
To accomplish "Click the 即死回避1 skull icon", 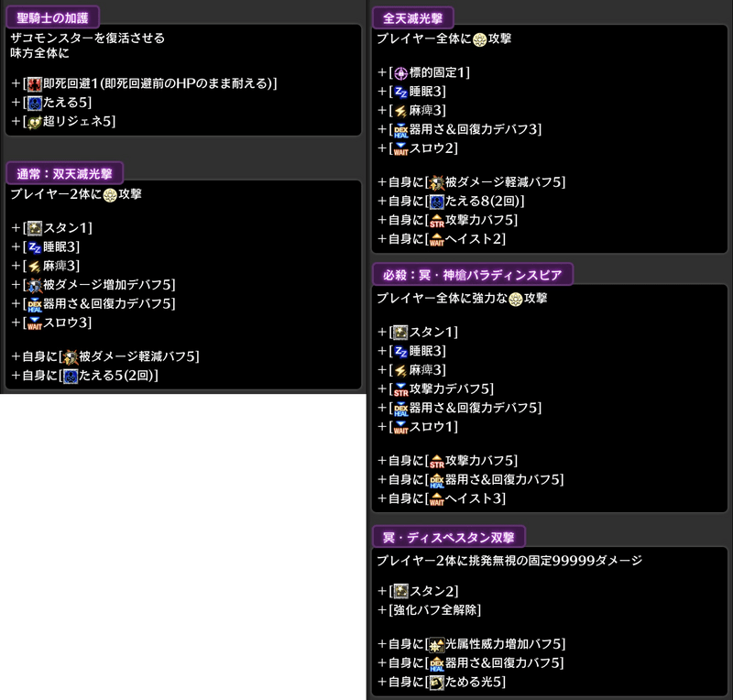I will pos(35,84).
